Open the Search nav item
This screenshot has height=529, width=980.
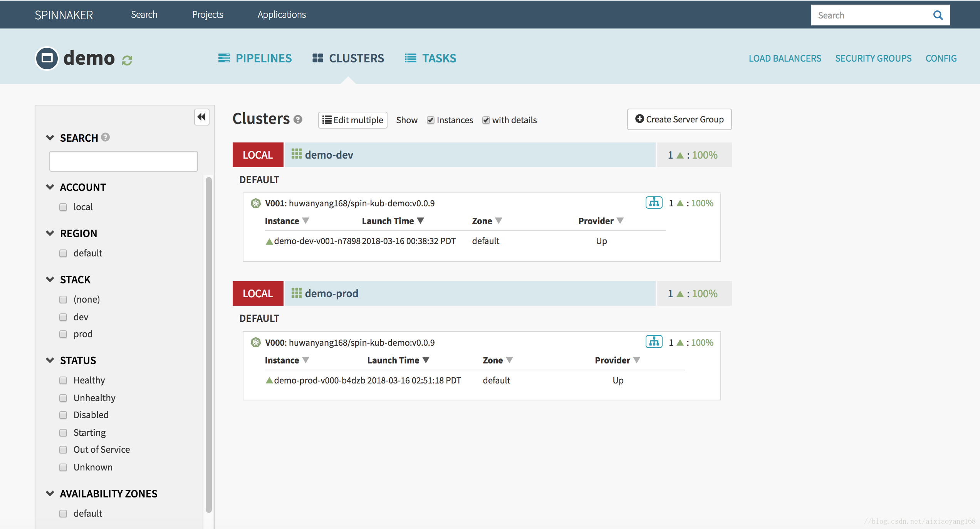pos(144,15)
